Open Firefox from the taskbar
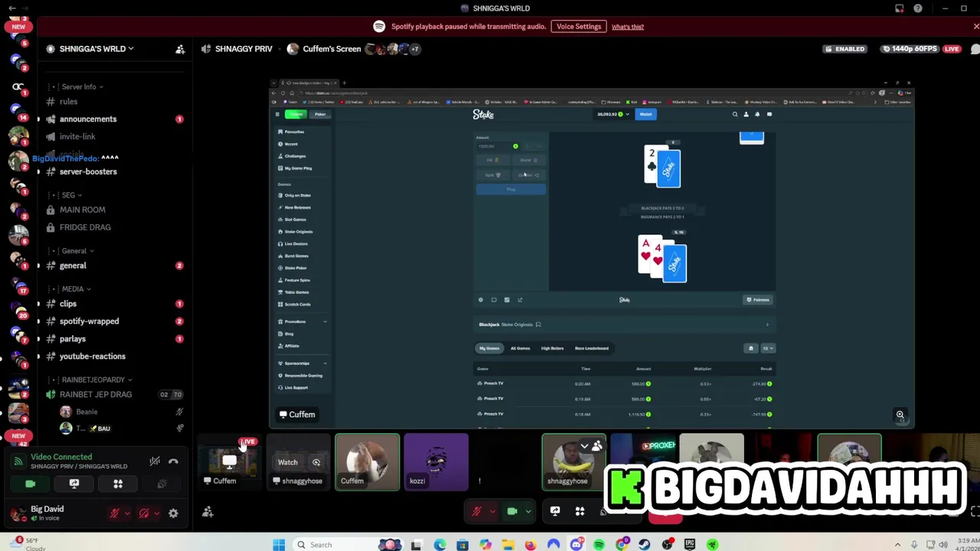980x551 pixels. point(531,545)
